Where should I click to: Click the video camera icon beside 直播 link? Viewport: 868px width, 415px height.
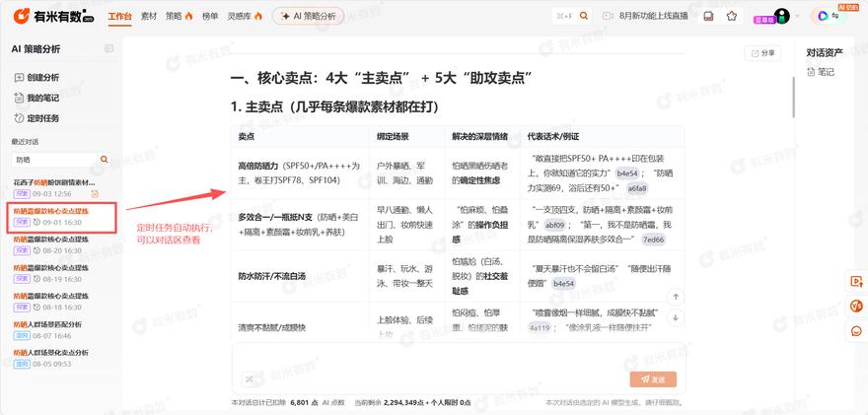(x=608, y=16)
